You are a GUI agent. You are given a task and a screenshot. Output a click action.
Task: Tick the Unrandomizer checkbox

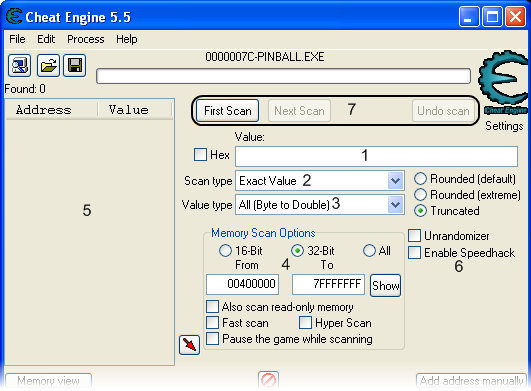click(x=415, y=236)
